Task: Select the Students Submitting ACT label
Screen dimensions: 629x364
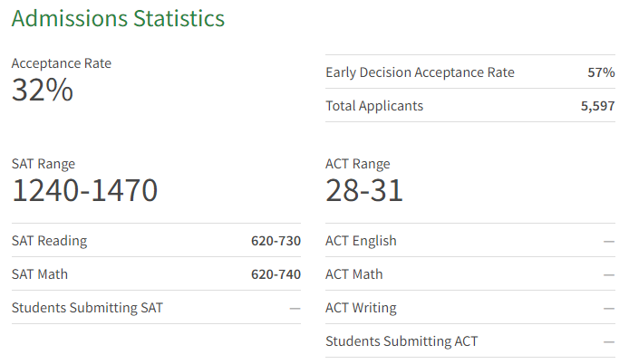Action: click(x=402, y=341)
